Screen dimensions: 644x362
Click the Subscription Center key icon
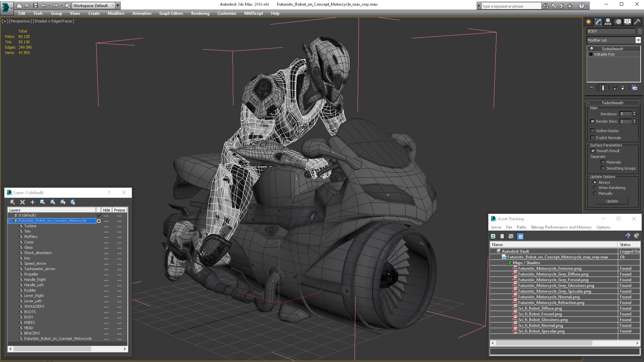pyautogui.click(x=554, y=6)
